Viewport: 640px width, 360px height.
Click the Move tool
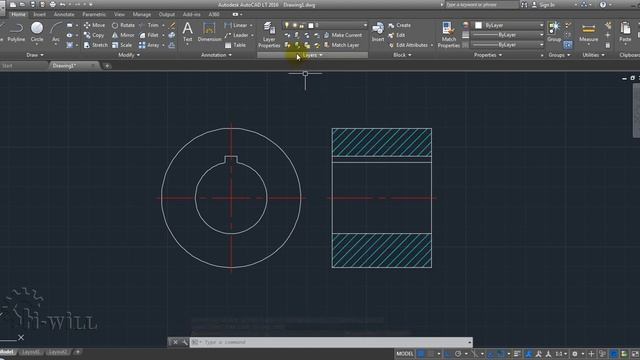[94, 25]
